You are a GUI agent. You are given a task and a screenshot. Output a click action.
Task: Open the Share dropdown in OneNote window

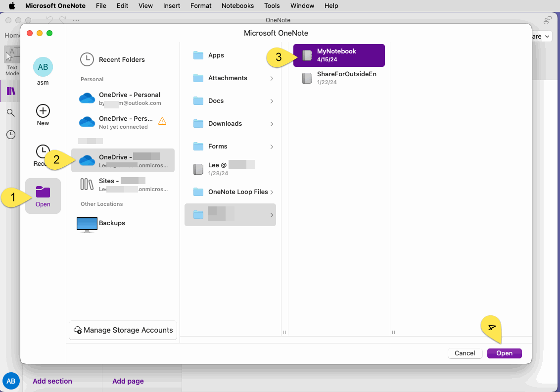pos(542,37)
